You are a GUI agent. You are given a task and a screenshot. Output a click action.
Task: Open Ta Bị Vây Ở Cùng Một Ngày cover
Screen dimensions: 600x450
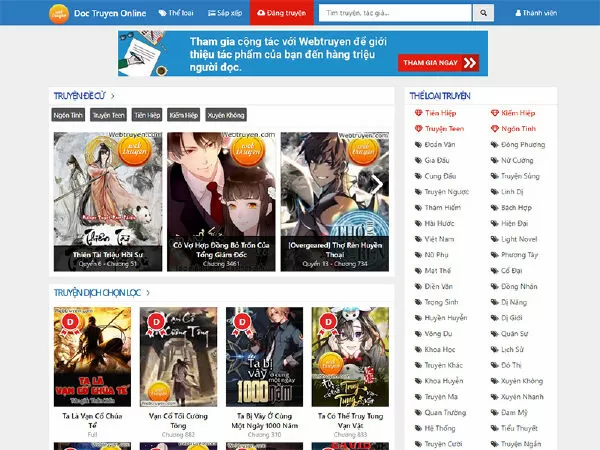(x=264, y=357)
